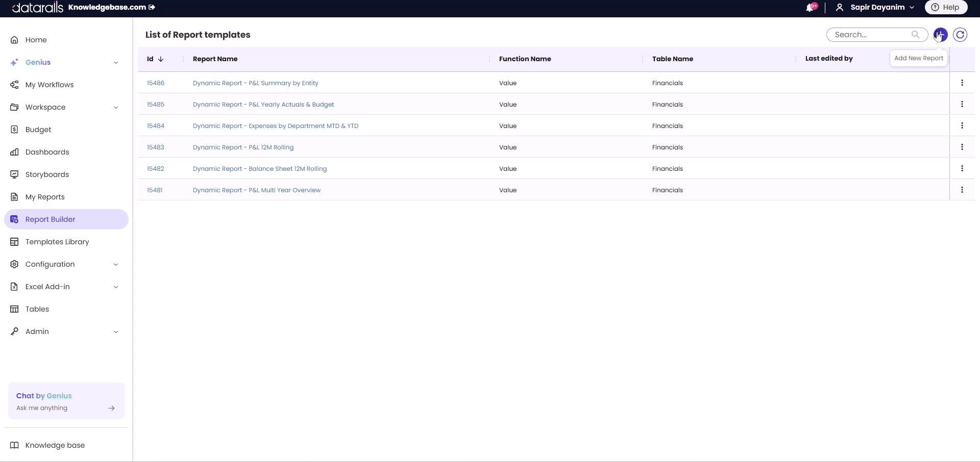
Task: Click the My Reports document icon
Action: 14,197
